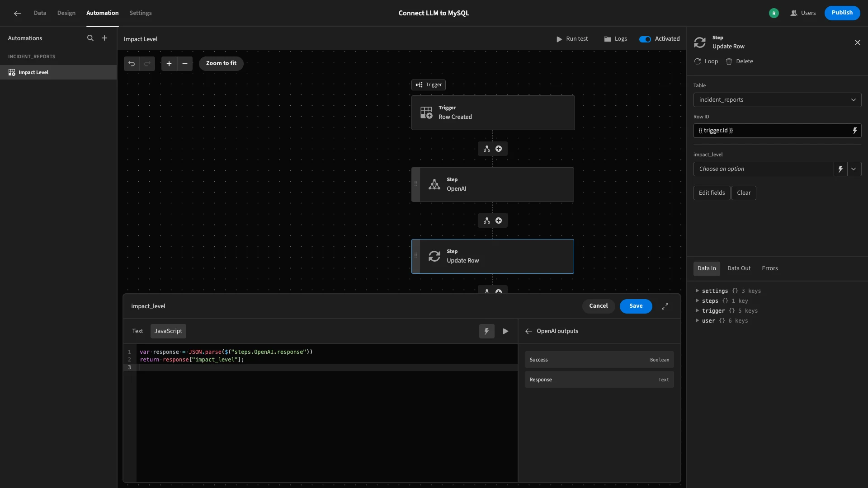
Task: Click Run test
Action: click(x=572, y=39)
